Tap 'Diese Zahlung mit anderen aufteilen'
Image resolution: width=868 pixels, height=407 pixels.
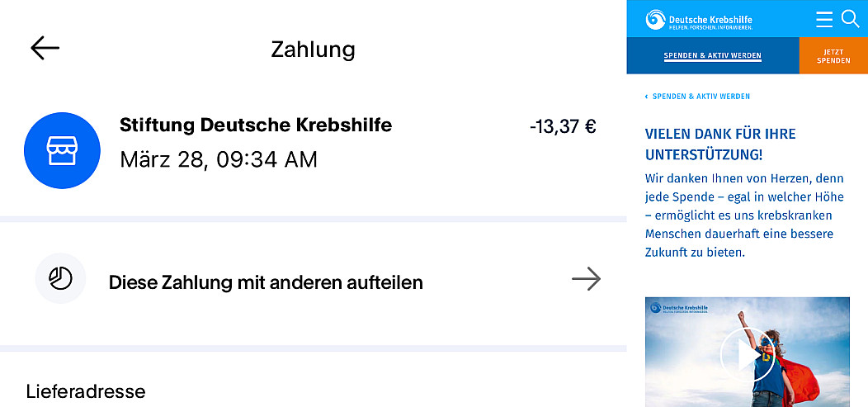click(266, 282)
